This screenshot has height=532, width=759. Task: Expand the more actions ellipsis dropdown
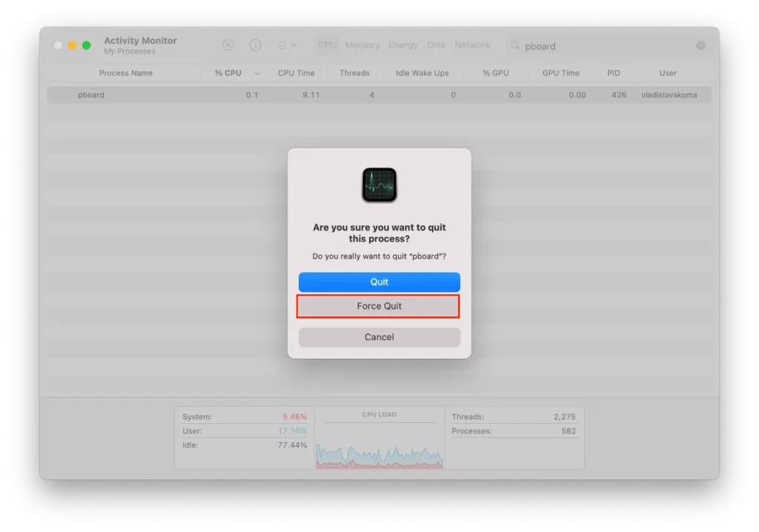[x=287, y=45]
